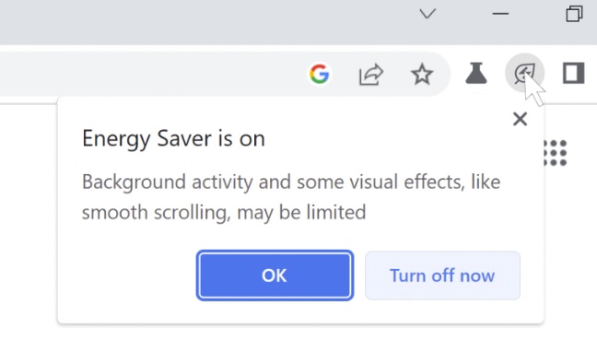Bookmark this page with the star icon
This screenshot has width=597, height=364.
422,74
